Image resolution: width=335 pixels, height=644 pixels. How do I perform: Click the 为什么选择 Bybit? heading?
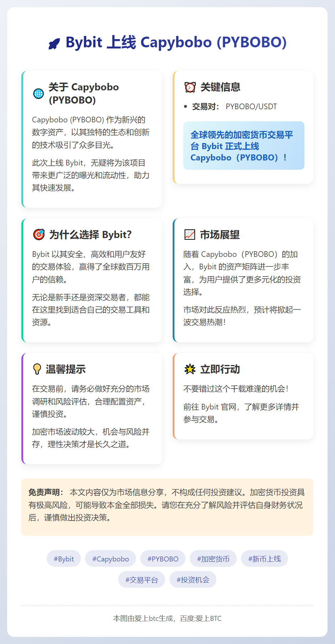click(x=90, y=234)
